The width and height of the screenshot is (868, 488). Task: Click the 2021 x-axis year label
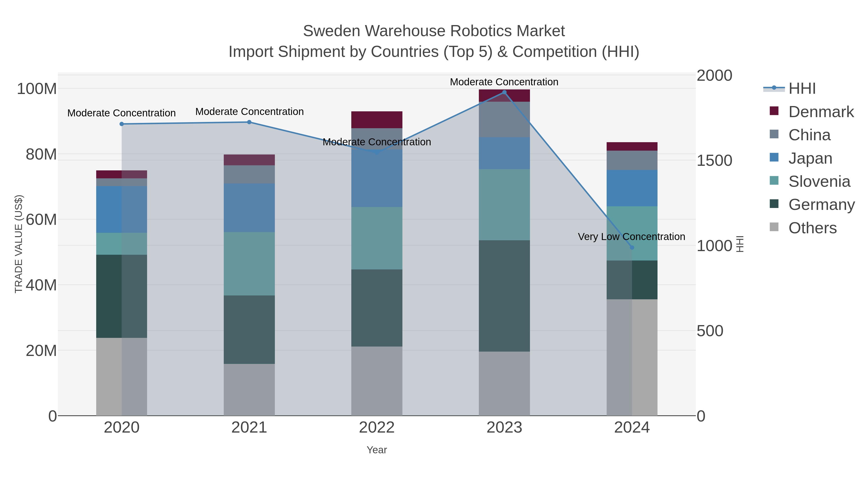(x=249, y=428)
